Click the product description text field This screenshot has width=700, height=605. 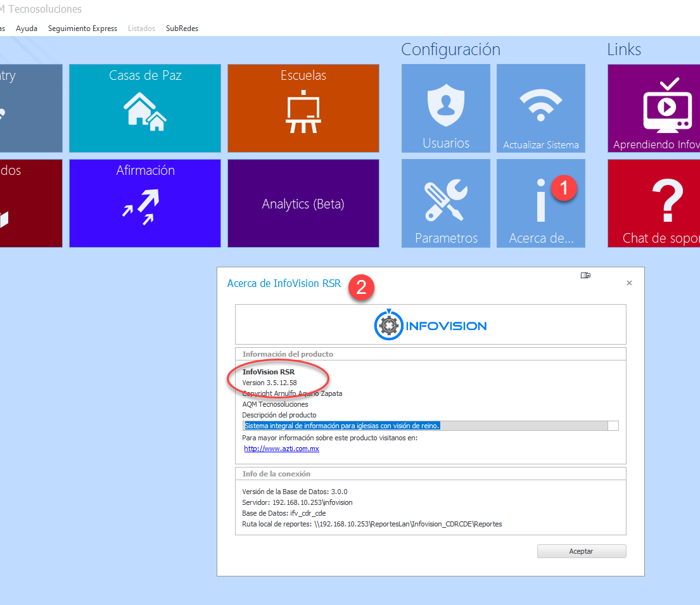point(430,426)
